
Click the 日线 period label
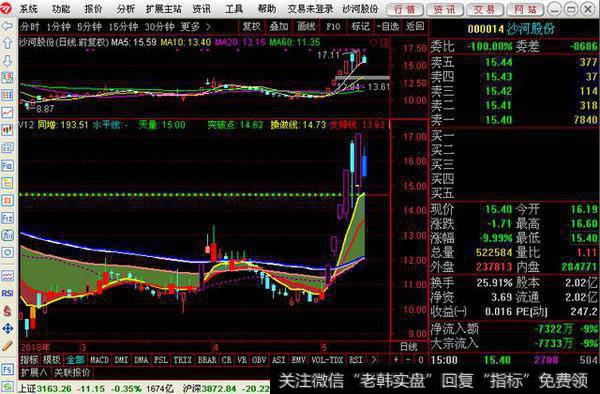(x=409, y=347)
